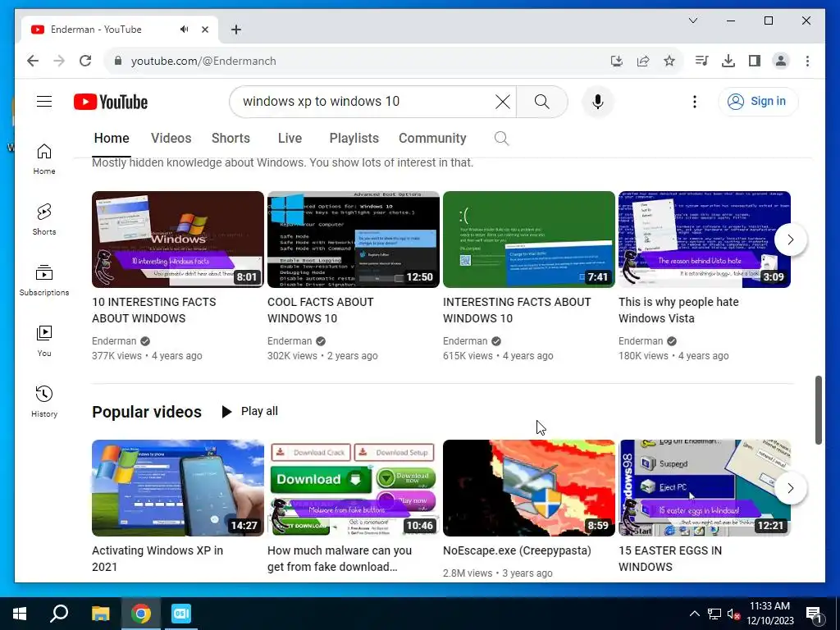Search within the Enderman channel via magnifier
The width and height of the screenshot is (840, 630).
(501, 138)
